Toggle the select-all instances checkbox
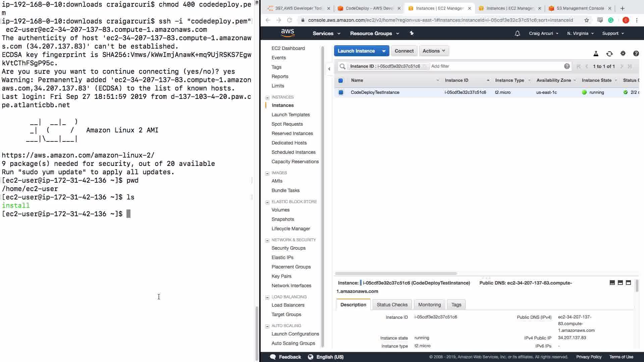This screenshot has height=362, width=644. coord(341,80)
